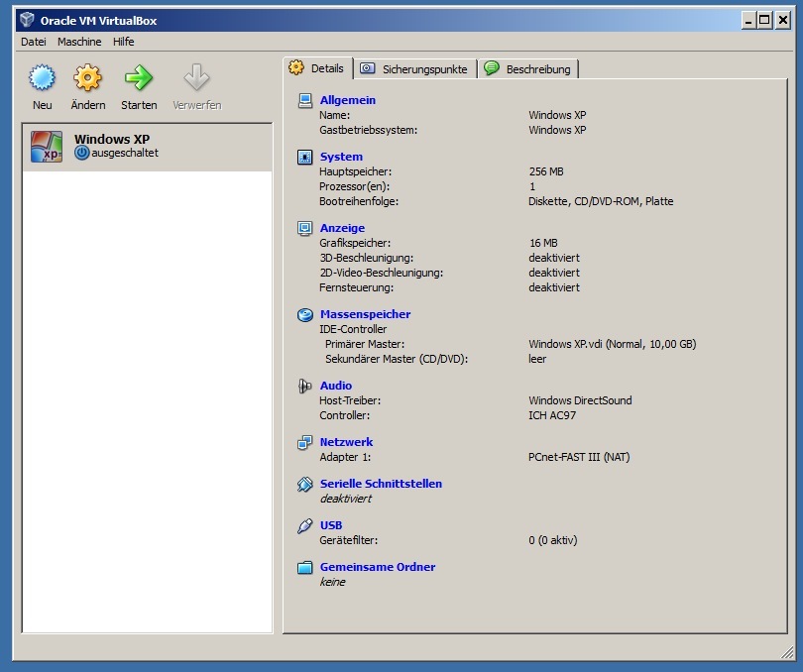Click the IDE-Controller entry
This screenshot has width=803, height=672.
point(353,329)
